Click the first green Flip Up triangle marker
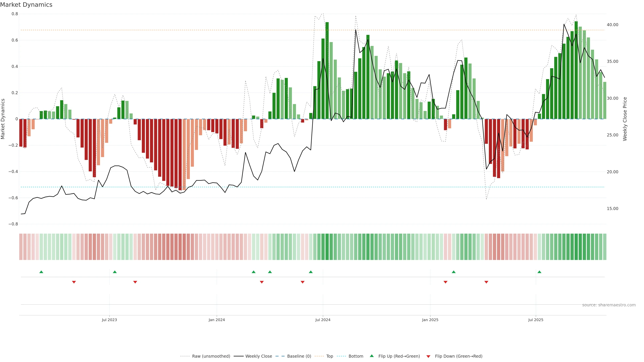 [41, 272]
